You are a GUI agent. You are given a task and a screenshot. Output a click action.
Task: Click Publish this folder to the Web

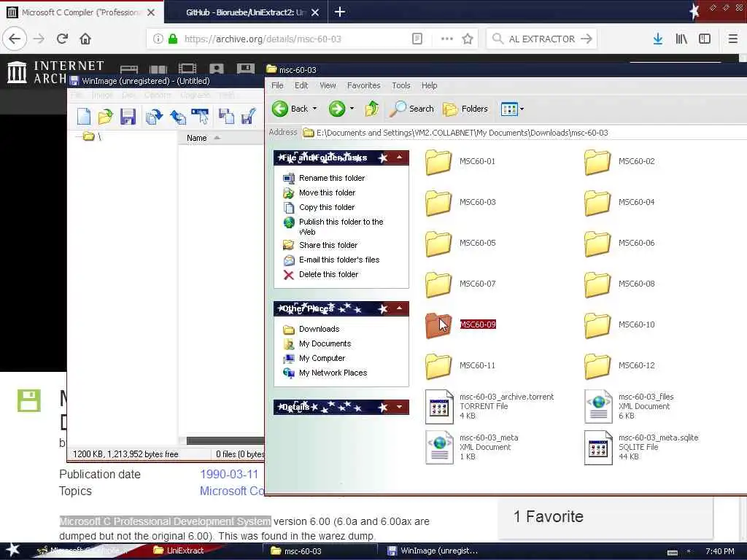click(x=333, y=227)
